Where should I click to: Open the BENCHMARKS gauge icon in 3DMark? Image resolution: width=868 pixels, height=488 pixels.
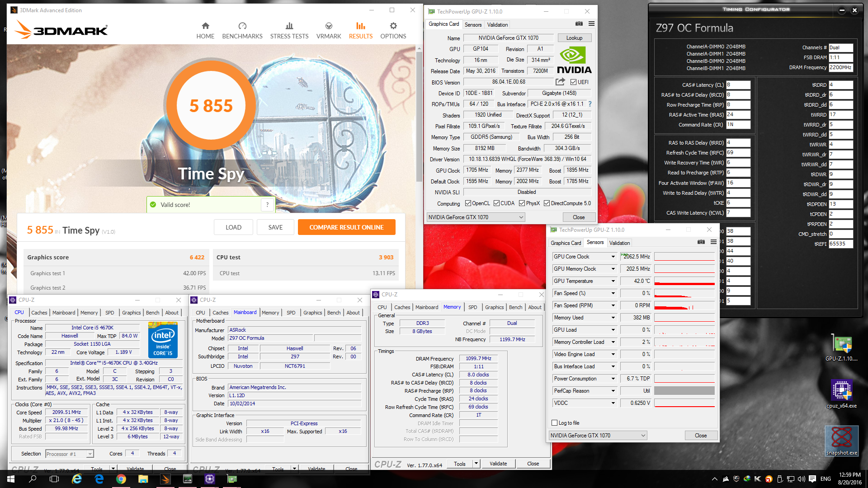point(242,26)
